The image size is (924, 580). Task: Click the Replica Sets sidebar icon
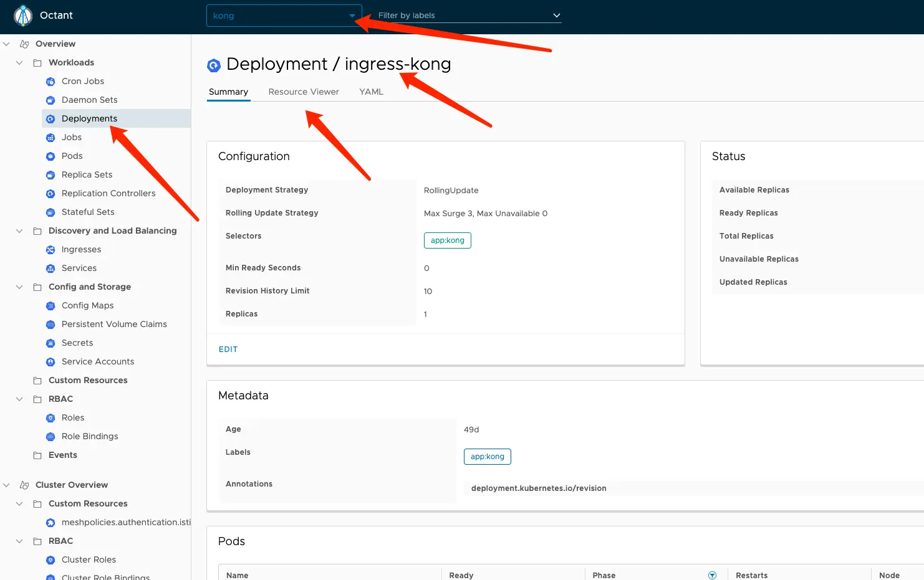pyautogui.click(x=51, y=175)
